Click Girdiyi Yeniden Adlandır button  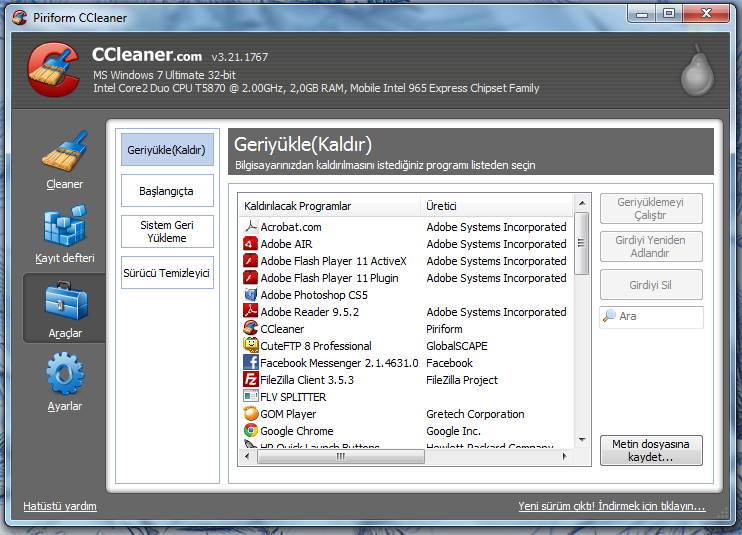tap(651, 246)
